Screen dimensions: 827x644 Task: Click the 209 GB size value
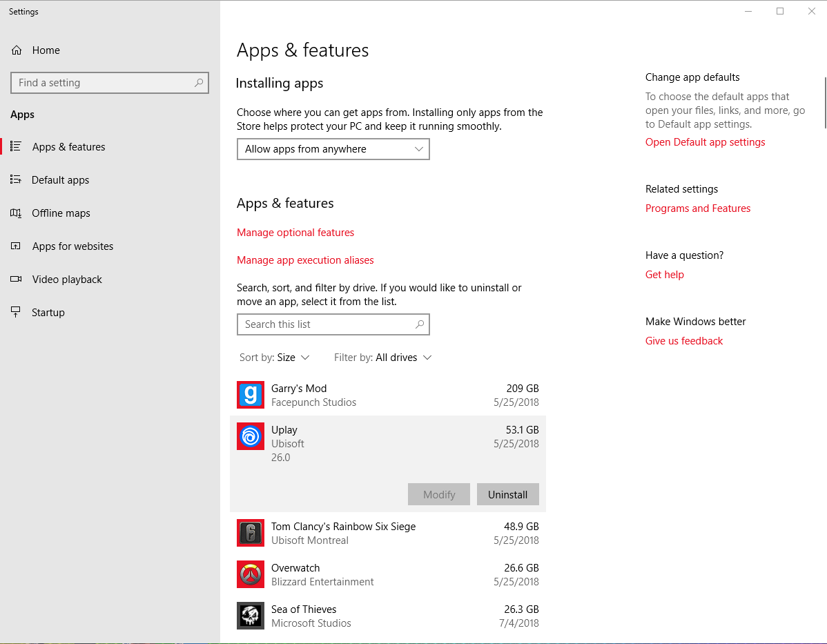(522, 389)
